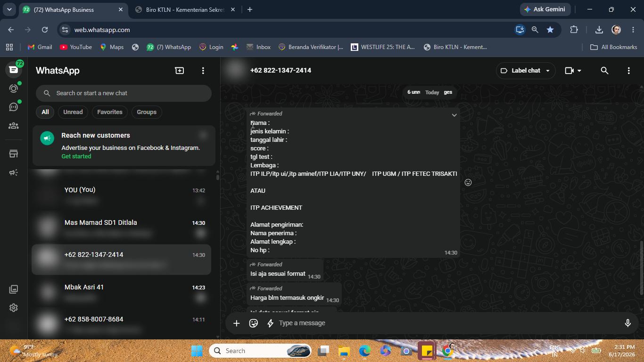Image resolution: width=644 pixels, height=362 pixels.
Task: Click the Search or start a new chat field
Action: coord(124,93)
